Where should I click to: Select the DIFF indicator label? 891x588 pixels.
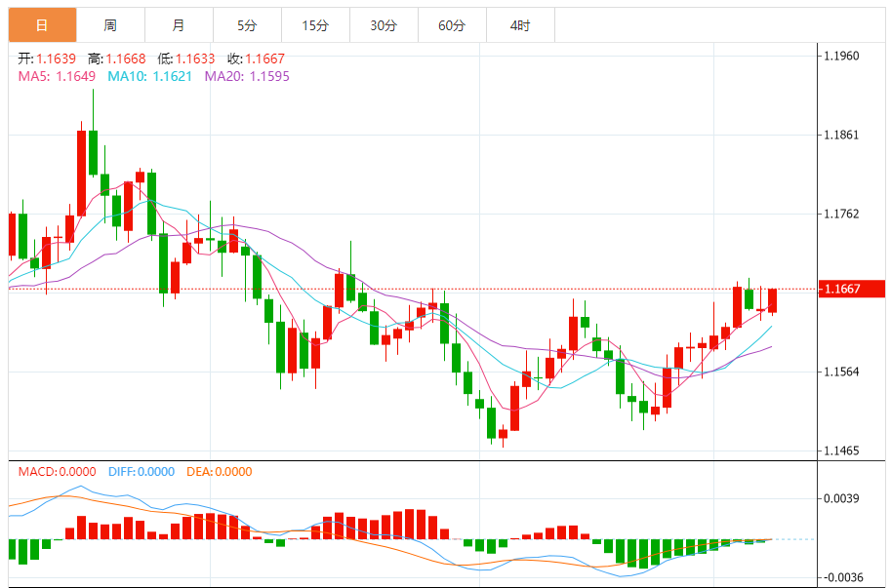tap(142, 472)
